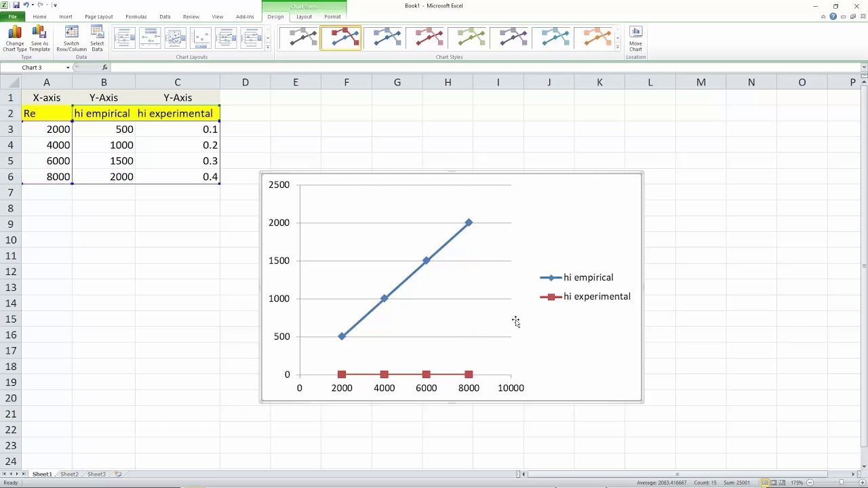868x488 pixels.
Task: Click the zoom in plus button
Action: [x=861, y=483]
